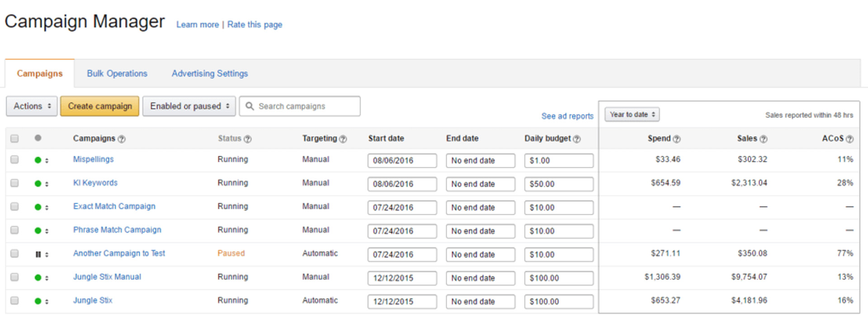Click the help icon next to ACoS

click(x=849, y=139)
